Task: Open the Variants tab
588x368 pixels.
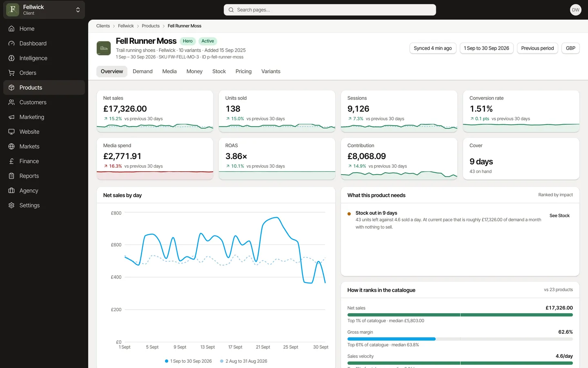Action: (271, 72)
